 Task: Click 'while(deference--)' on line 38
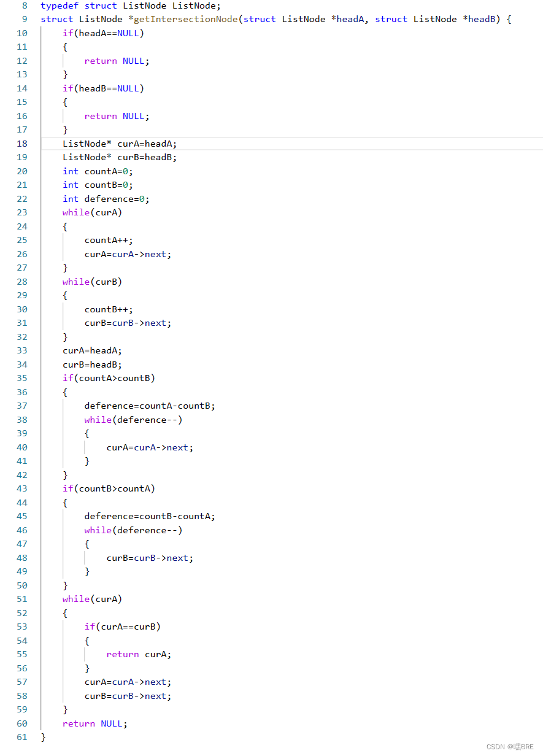(134, 420)
